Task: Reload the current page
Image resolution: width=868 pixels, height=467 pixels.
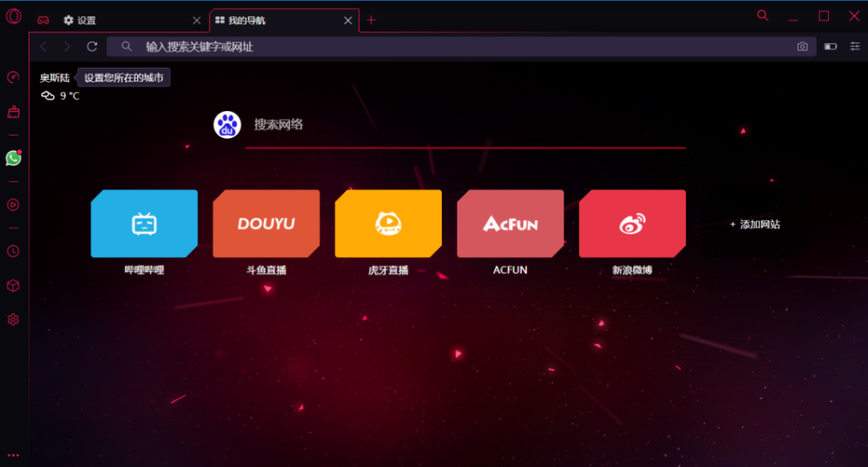Action: (x=92, y=47)
